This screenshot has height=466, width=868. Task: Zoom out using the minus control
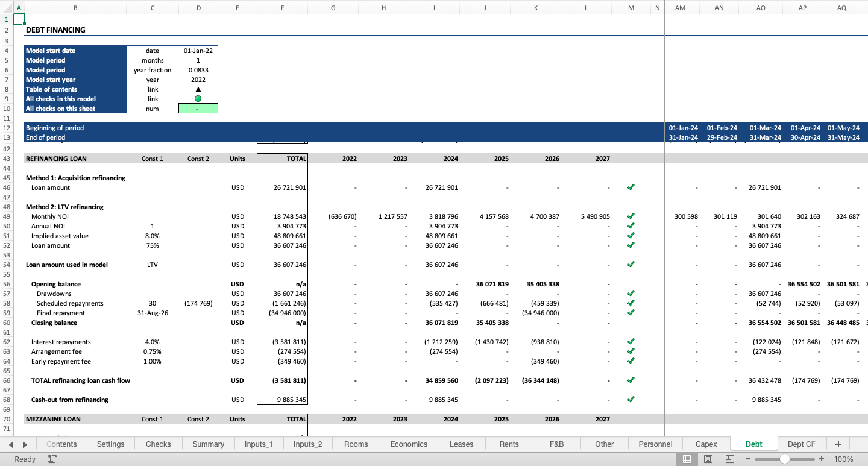tap(749, 459)
